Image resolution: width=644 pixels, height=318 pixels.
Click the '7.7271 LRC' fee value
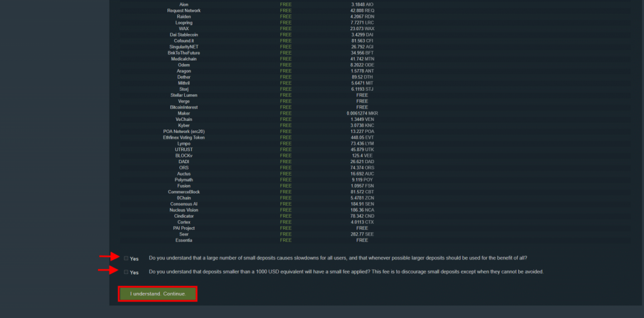(362, 23)
